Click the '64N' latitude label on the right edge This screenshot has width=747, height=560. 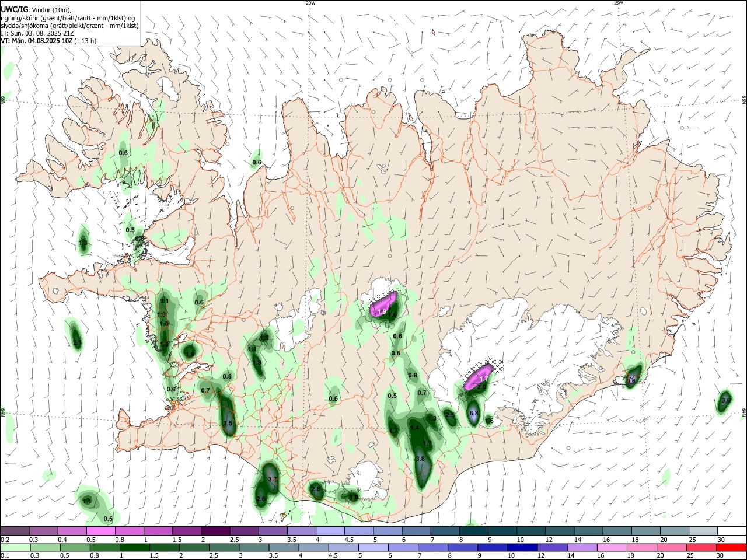[x=744, y=412]
